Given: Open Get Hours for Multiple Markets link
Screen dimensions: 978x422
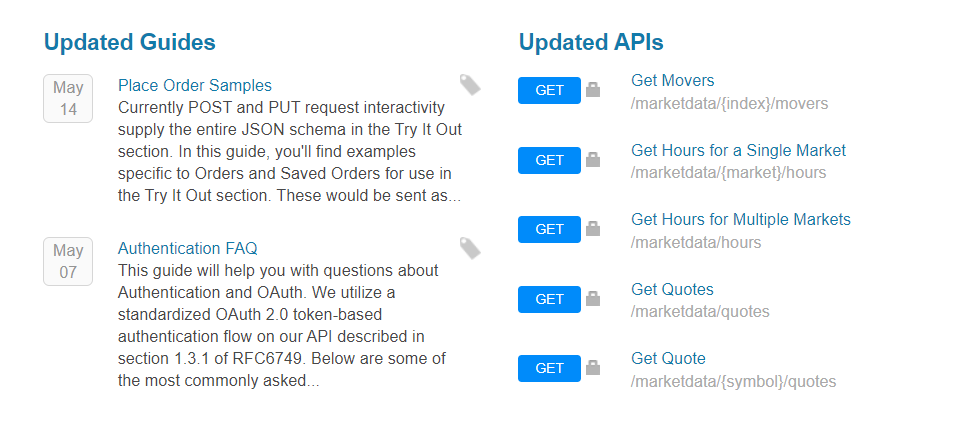Looking at the screenshot, I should (x=741, y=219).
